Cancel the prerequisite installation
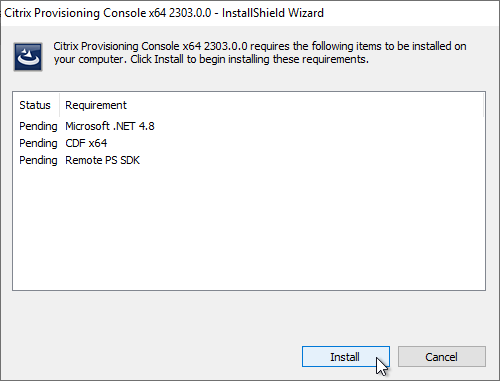 (x=442, y=357)
